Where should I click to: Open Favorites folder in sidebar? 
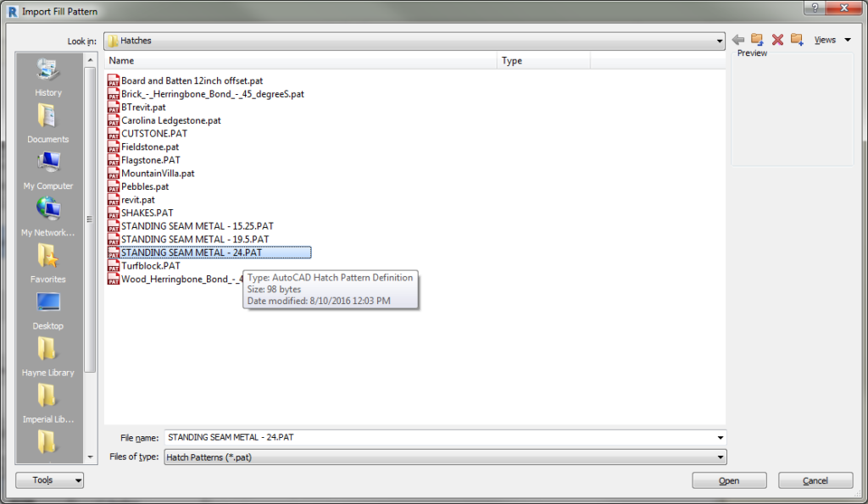pyautogui.click(x=48, y=263)
